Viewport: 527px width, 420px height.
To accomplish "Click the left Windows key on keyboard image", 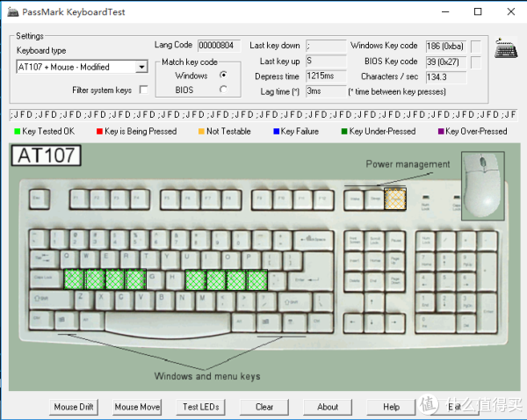I will pyautogui.click(x=66, y=319).
